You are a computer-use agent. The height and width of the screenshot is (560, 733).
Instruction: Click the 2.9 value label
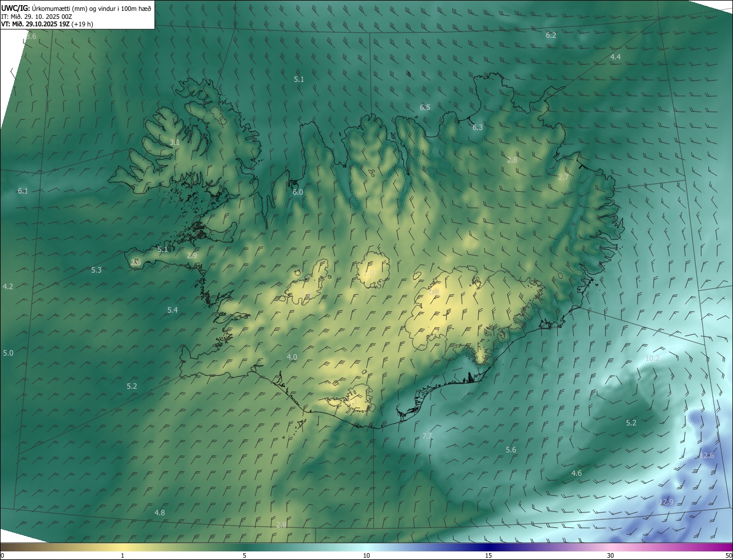192,256
